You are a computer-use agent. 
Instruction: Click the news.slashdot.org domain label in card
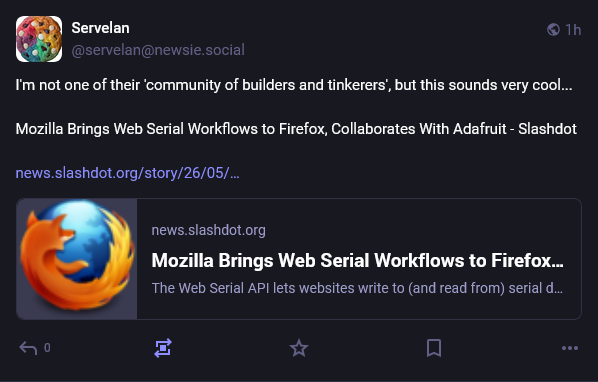209,230
